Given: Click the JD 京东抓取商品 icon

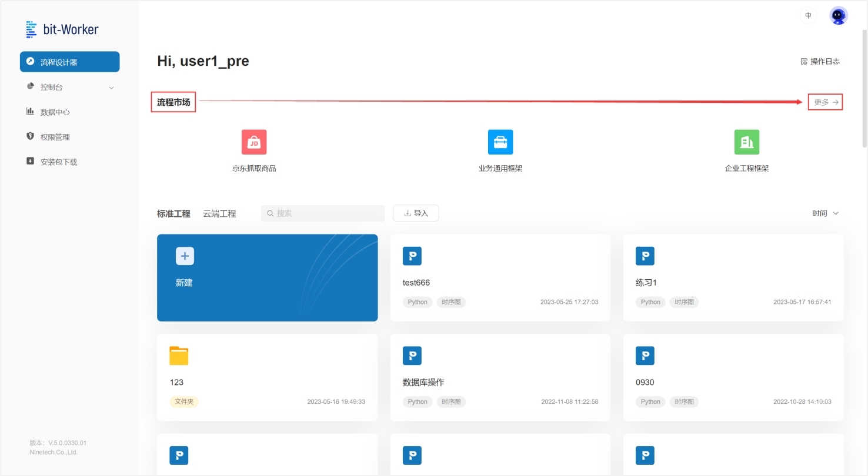Looking at the screenshot, I should coord(254,142).
